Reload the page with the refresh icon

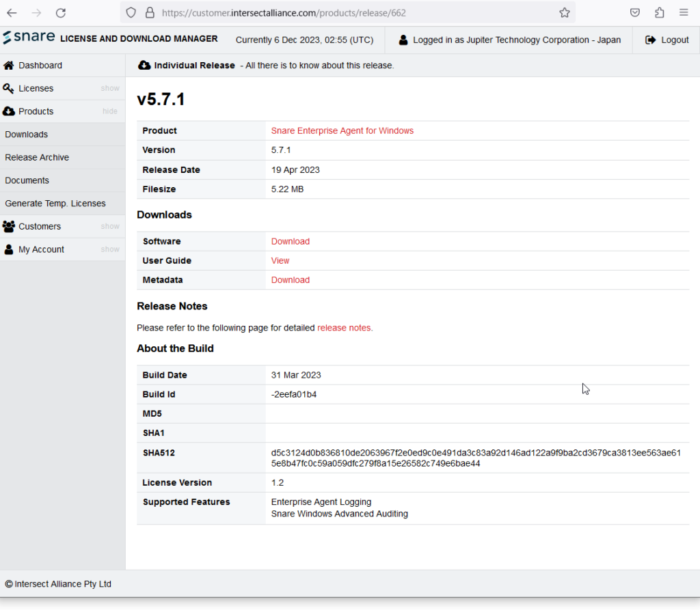[61, 13]
